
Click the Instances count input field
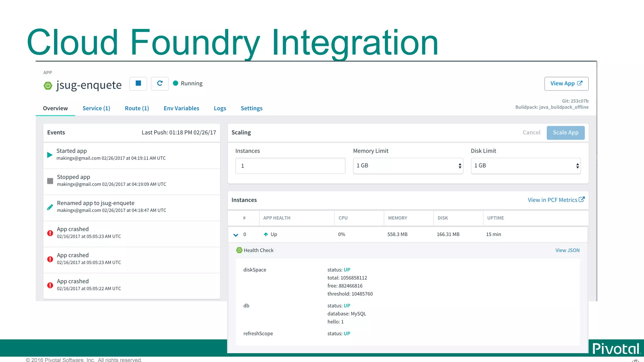coord(290,166)
